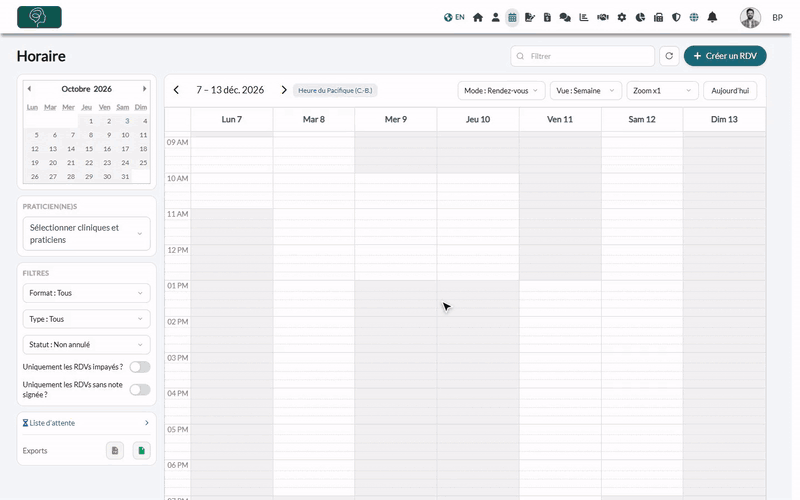This screenshot has height=500, width=800.
Task: Open the bar chart reports icon
Action: [x=584, y=17]
